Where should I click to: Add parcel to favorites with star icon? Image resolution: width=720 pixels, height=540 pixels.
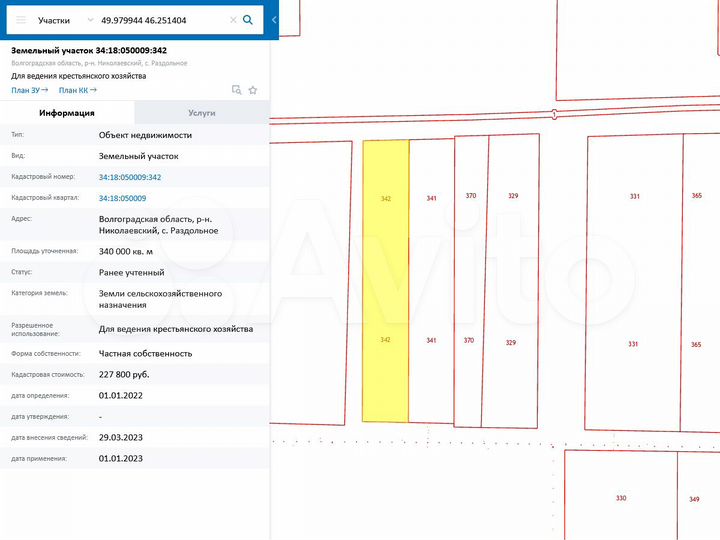pyautogui.click(x=253, y=90)
